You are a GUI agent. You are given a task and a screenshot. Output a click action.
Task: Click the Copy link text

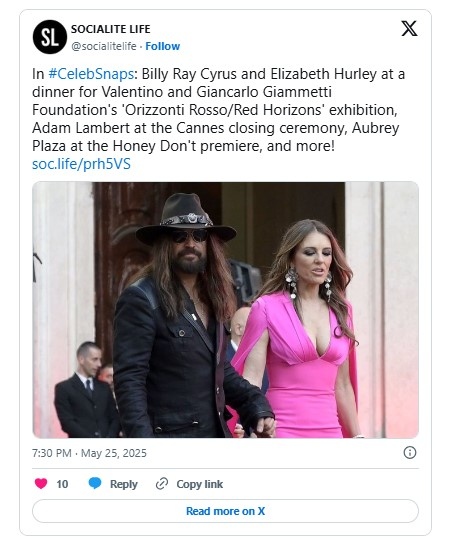click(199, 484)
